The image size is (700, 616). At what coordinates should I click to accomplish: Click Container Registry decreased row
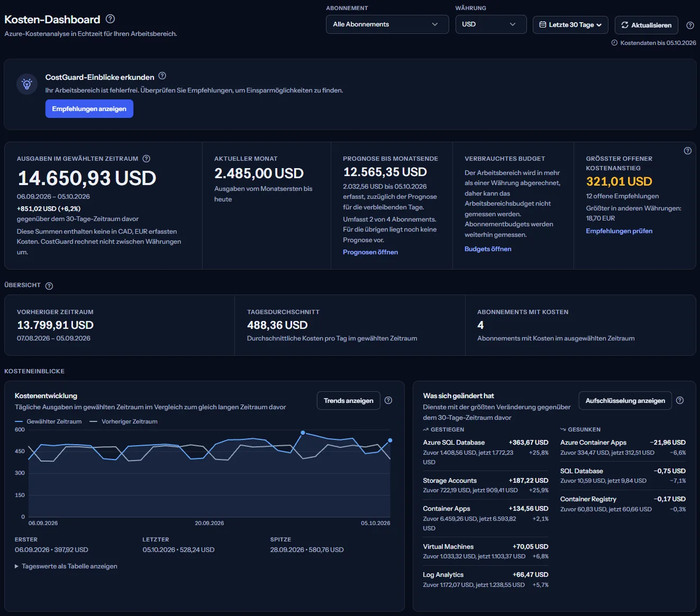click(623, 504)
